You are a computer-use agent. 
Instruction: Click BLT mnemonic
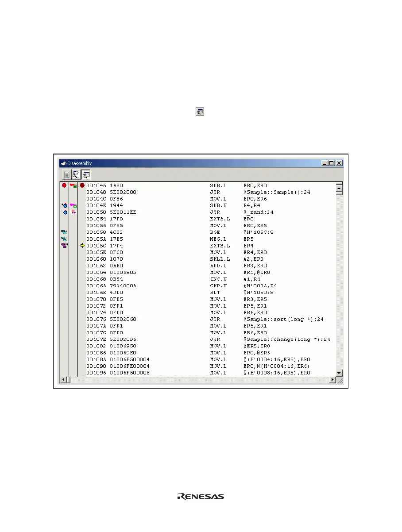click(215, 293)
